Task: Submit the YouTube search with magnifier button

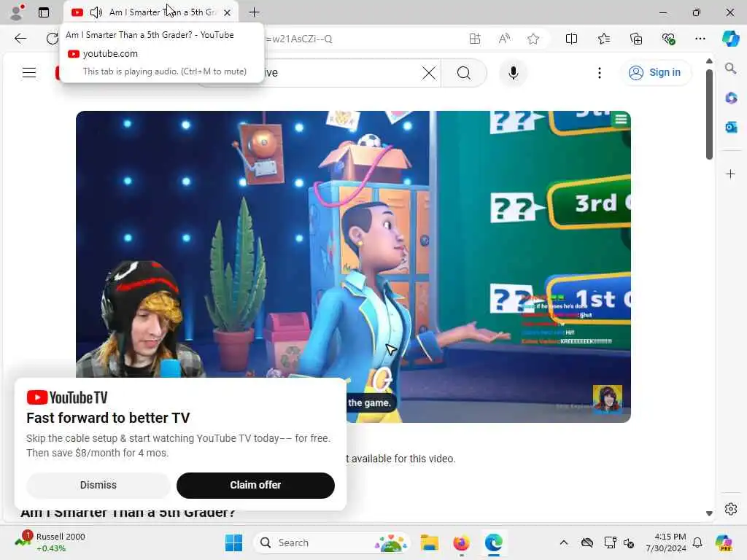Action: pos(464,73)
